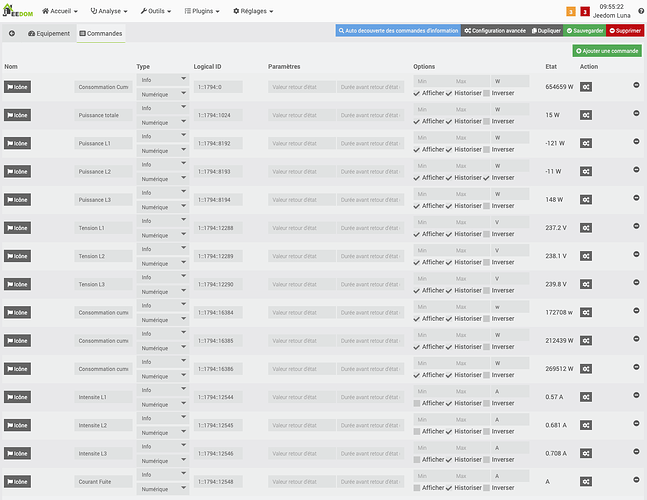Open Numérique subtype dropdown for Intensite L1
This screenshot has height=500, width=647.
tap(163, 404)
